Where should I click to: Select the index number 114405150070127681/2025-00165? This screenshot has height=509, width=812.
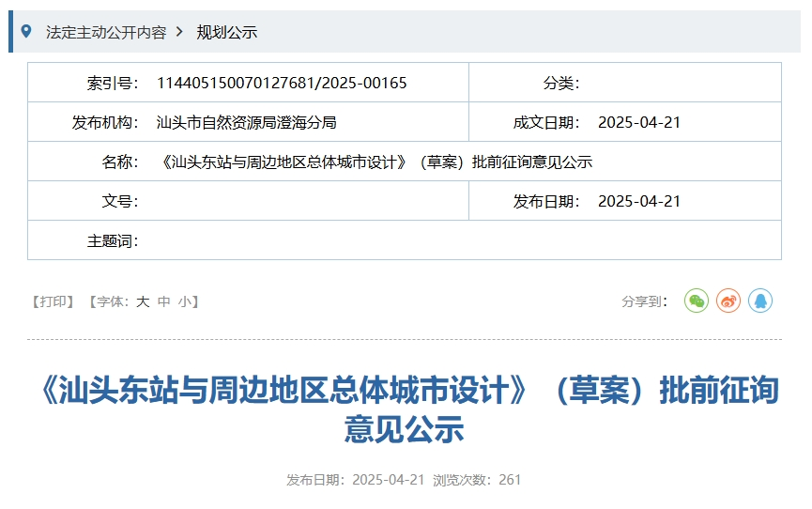pyautogui.click(x=282, y=83)
